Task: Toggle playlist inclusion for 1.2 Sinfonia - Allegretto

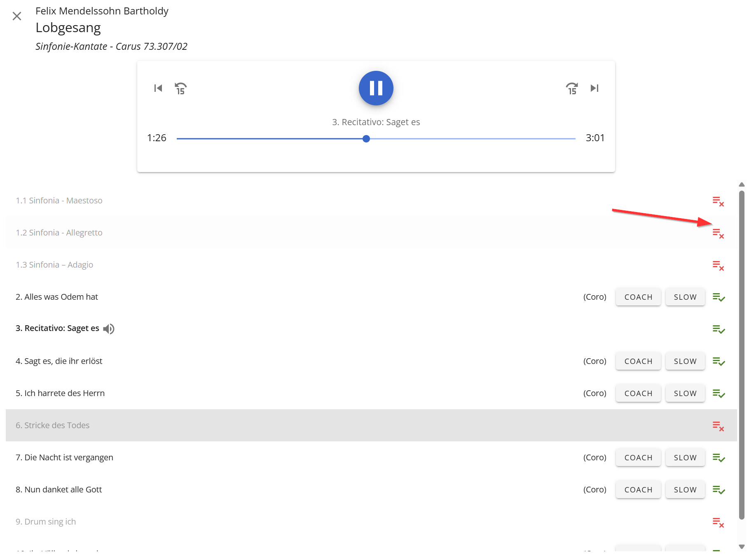Action: coord(718,233)
